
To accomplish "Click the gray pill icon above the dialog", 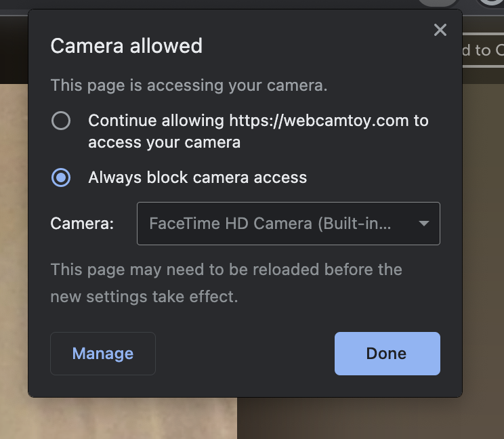I will (438, 3).
